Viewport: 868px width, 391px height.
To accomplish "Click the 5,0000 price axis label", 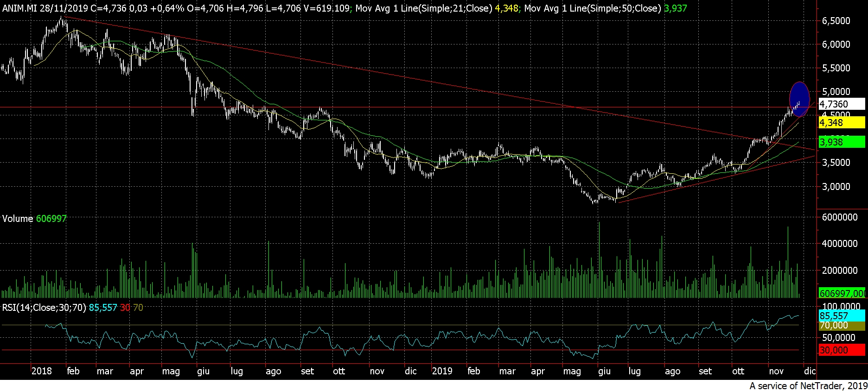I will coord(836,92).
